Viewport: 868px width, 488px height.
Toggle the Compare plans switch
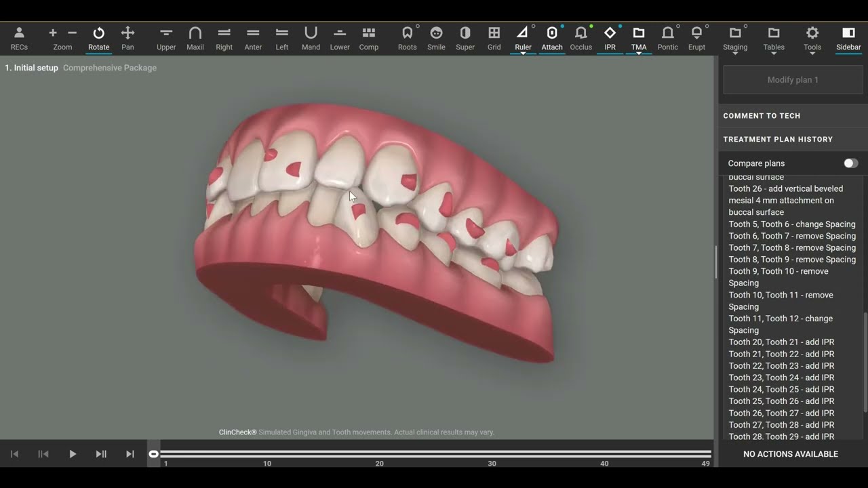(850, 163)
